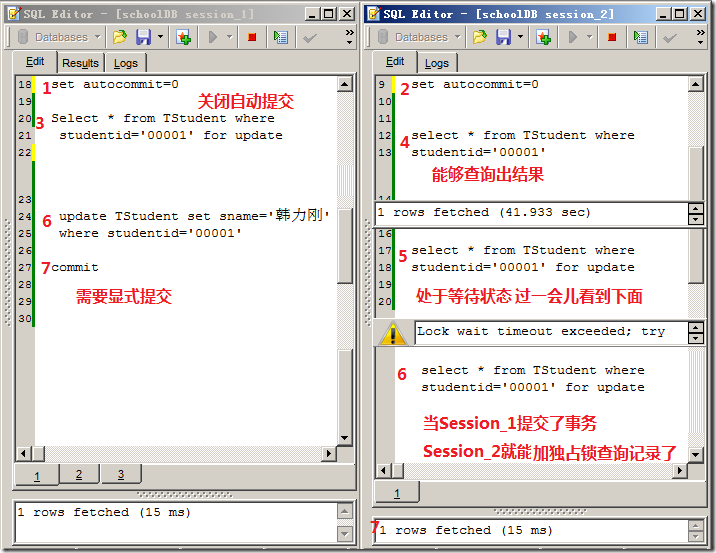Click SQL Editor icon in session_1 title

(14, 14)
